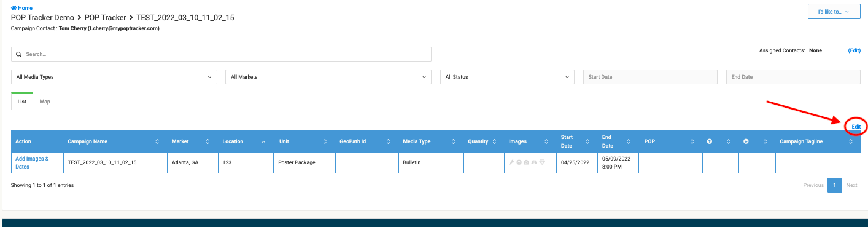
Task: Select page 1 in pagination
Action: coord(835,185)
